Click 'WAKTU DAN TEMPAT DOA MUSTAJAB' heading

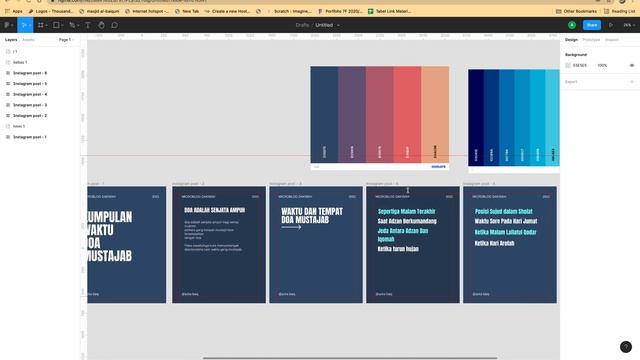click(x=312, y=216)
